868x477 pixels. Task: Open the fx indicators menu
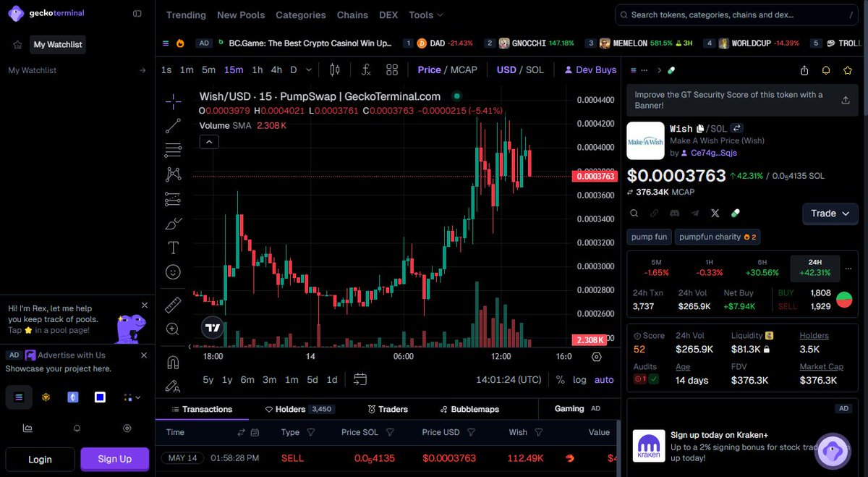coord(367,70)
